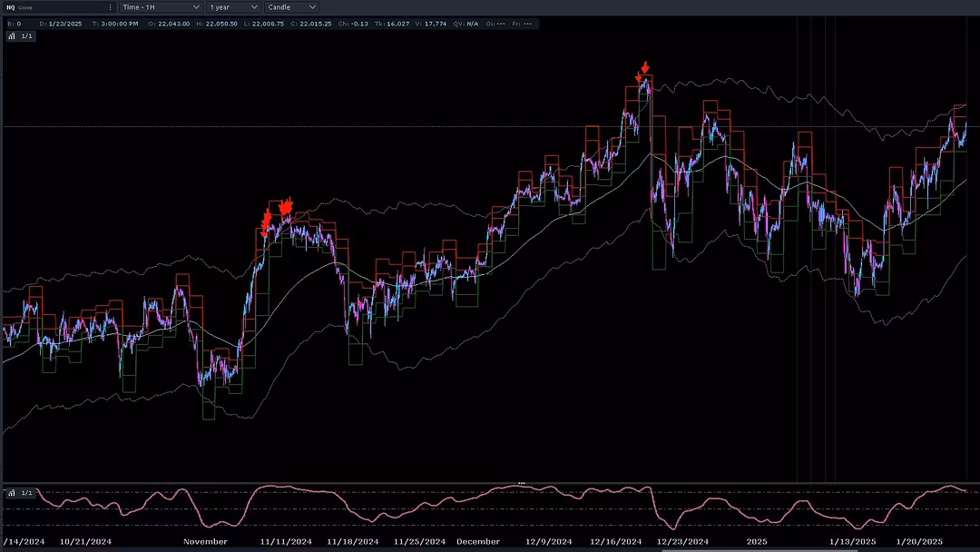The width and height of the screenshot is (980, 552).
Task: Expand the 1 year range dropdown
Action: coord(233,7)
